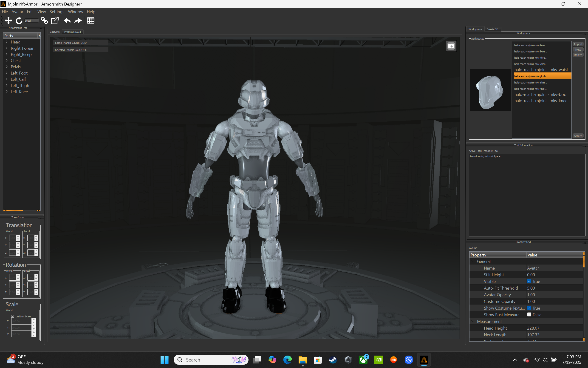
Task: Click the Avatar Opacity value field
Action: point(555,295)
